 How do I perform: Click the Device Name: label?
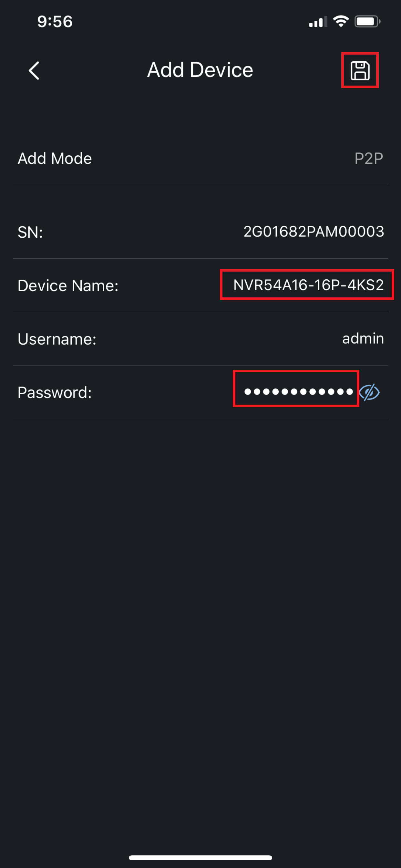pos(68,286)
